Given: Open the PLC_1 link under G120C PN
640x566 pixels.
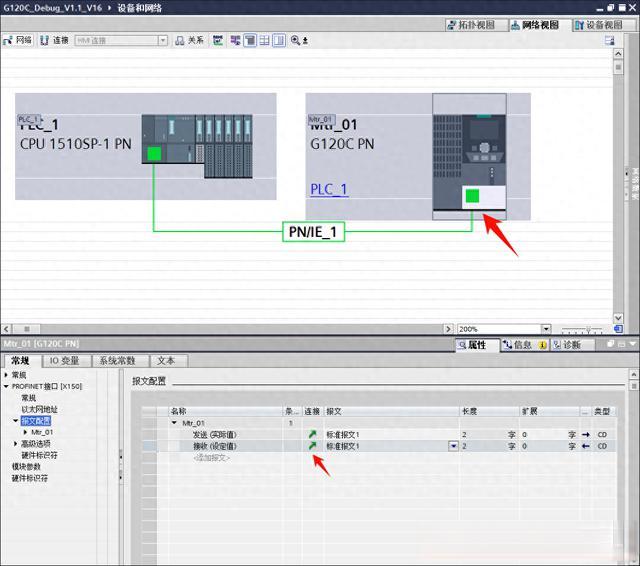Looking at the screenshot, I should [329, 189].
